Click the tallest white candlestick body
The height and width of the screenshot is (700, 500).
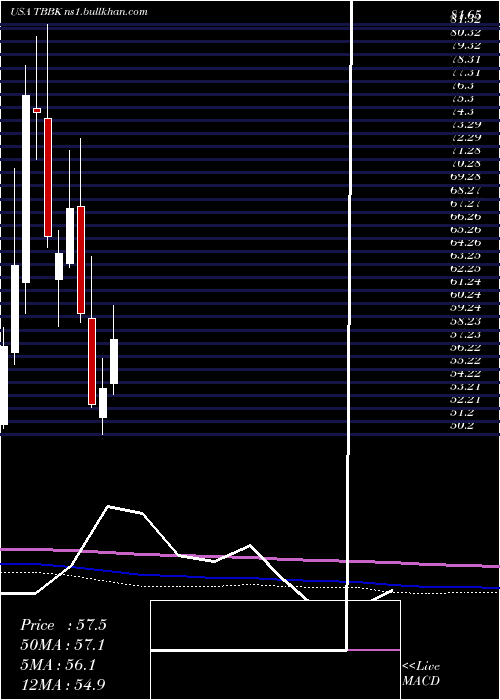coord(26,189)
